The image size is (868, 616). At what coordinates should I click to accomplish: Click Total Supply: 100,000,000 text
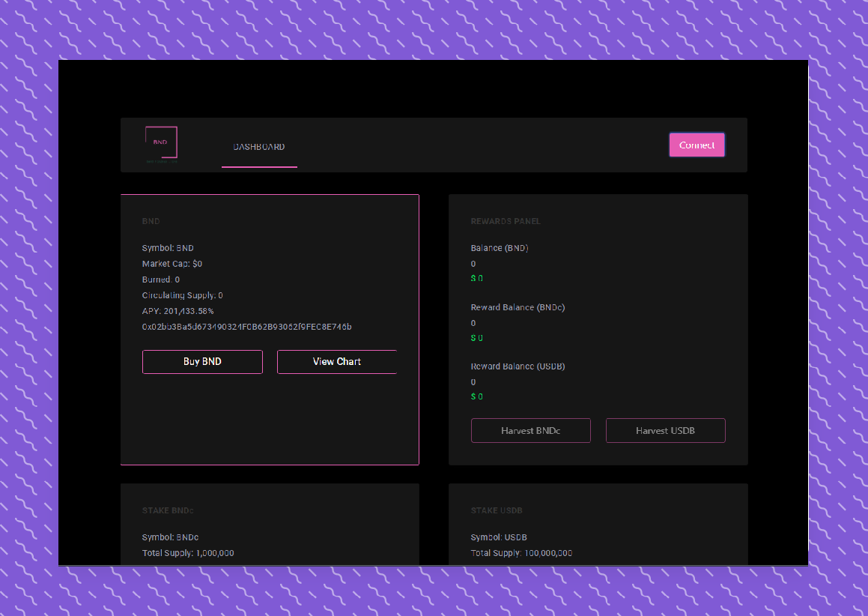click(521, 553)
